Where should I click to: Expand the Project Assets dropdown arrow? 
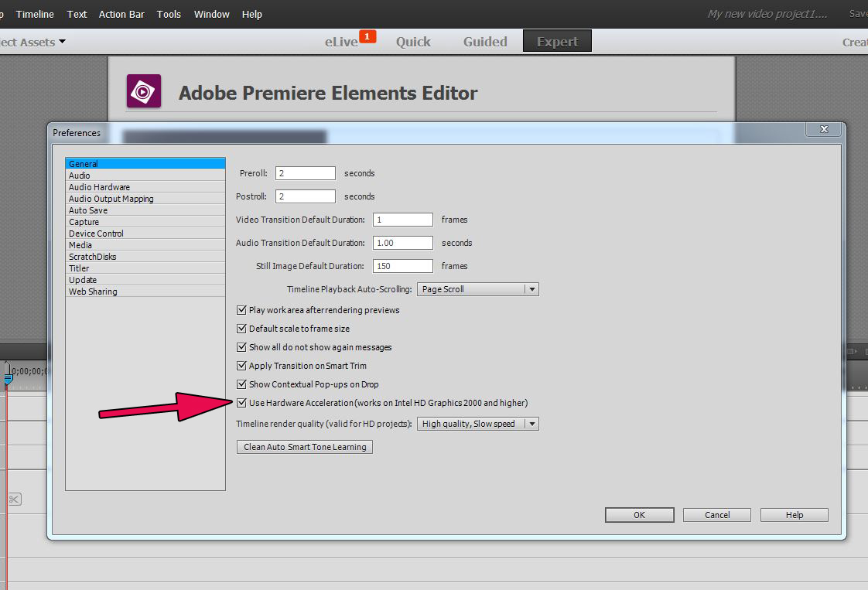pyautogui.click(x=62, y=42)
